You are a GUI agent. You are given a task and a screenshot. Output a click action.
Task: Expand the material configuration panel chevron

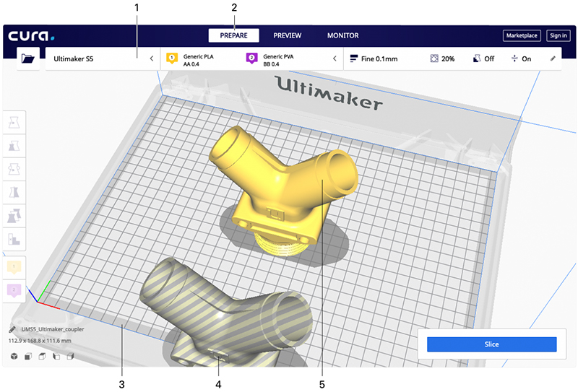[334, 58]
